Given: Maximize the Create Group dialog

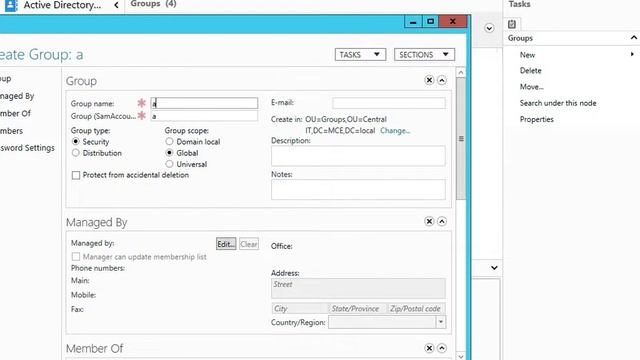Looking at the screenshot, I should pos(430,22).
